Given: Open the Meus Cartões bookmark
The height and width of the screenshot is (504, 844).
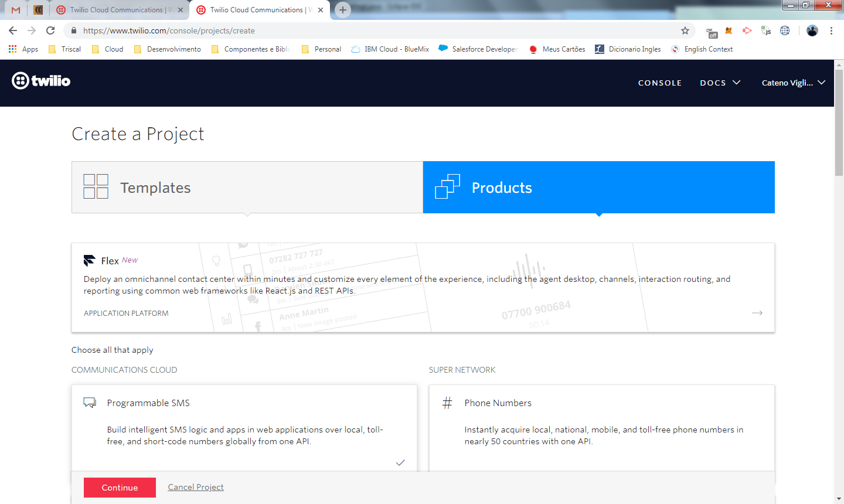Looking at the screenshot, I should tap(557, 49).
